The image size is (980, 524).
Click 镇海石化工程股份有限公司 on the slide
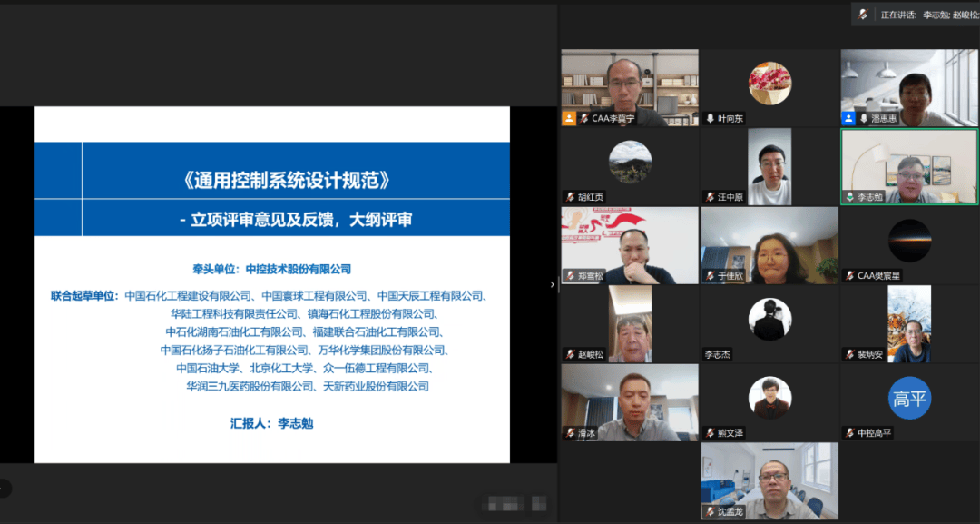pos(371,313)
